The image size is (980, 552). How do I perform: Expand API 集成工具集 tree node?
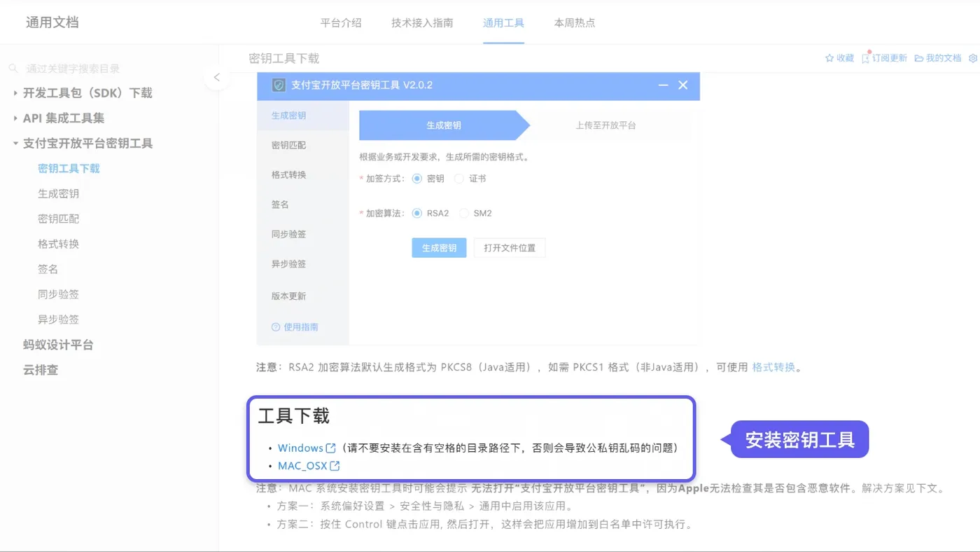(15, 118)
